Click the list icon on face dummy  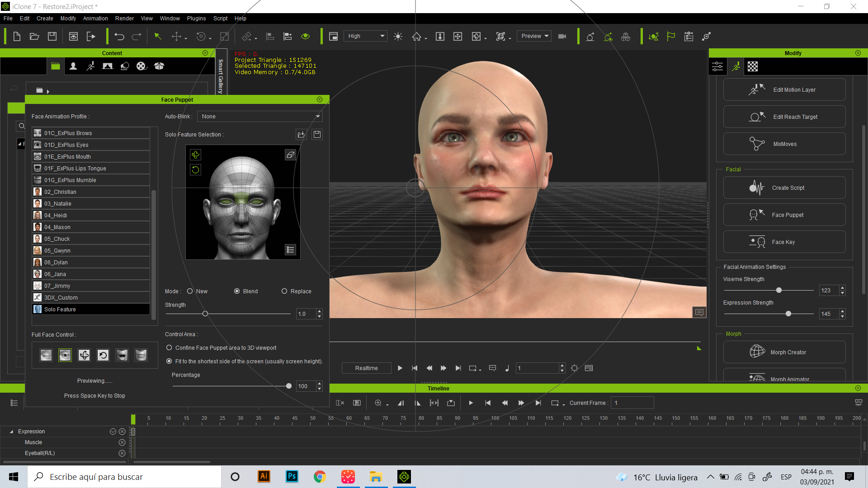pyautogui.click(x=290, y=249)
